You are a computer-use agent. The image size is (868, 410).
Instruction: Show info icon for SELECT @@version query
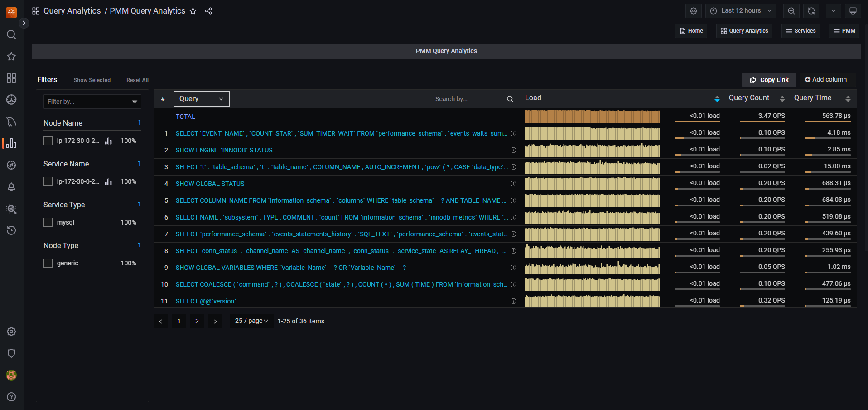point(513,301)
